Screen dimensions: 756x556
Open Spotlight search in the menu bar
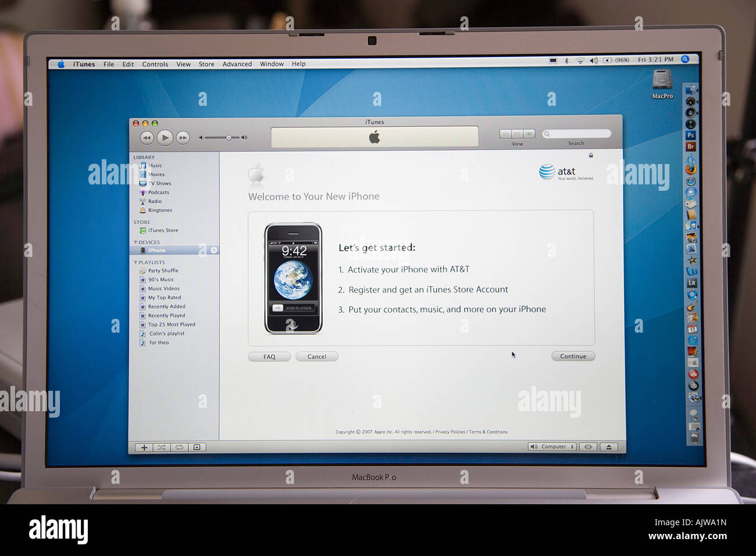pyautogui.click(x=685, y=59)
